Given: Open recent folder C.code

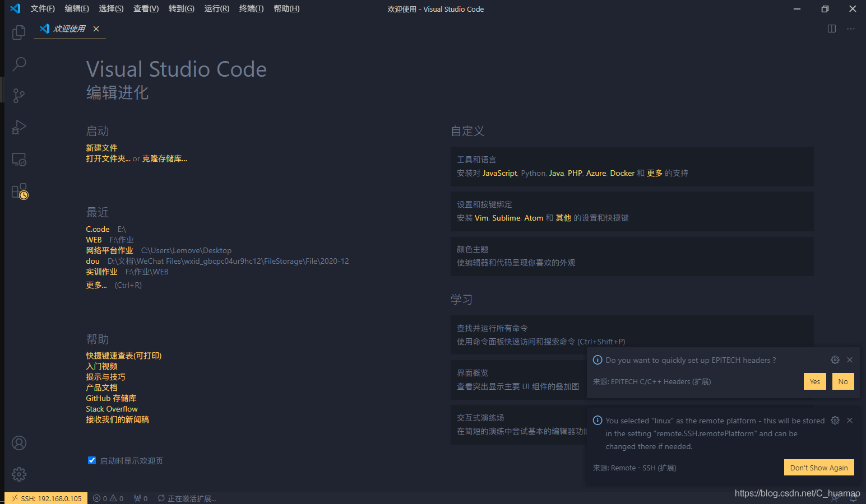Looking at the screenshot, I should [98, 229].
